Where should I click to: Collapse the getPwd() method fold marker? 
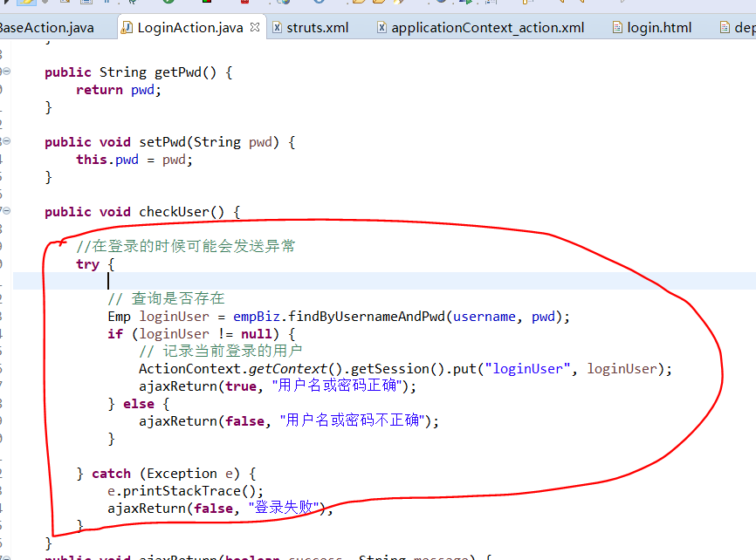click(7, 72)
